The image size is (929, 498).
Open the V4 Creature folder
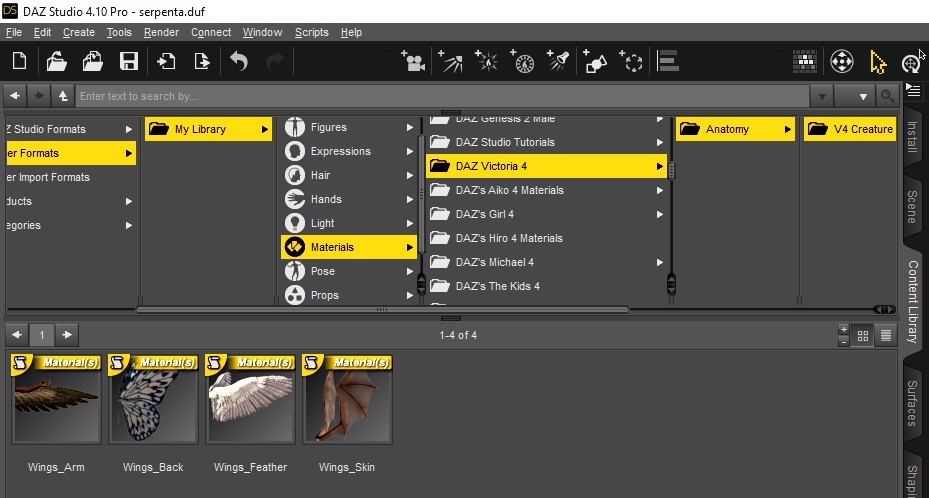point(850,129)
